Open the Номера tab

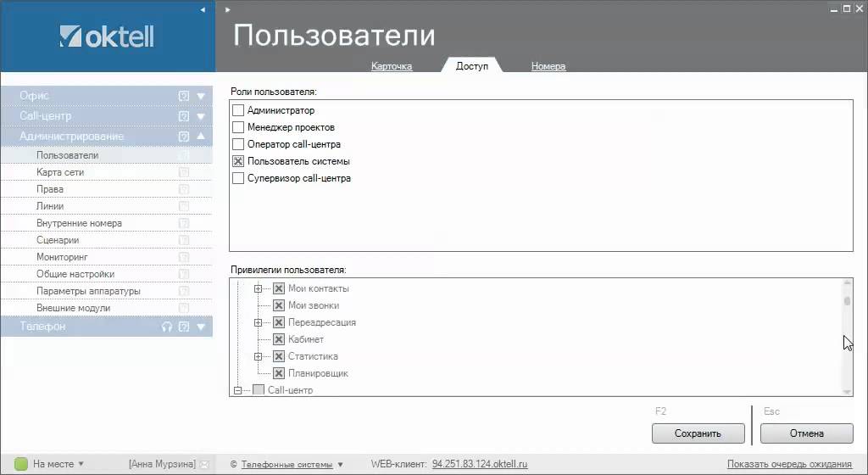(x=548, y=66)
